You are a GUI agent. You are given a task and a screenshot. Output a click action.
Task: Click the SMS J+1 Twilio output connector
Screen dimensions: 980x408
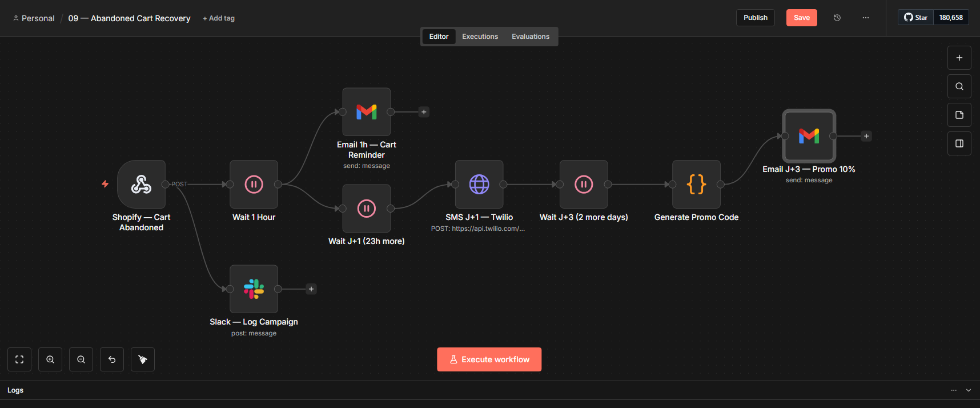tap(503, 184)
